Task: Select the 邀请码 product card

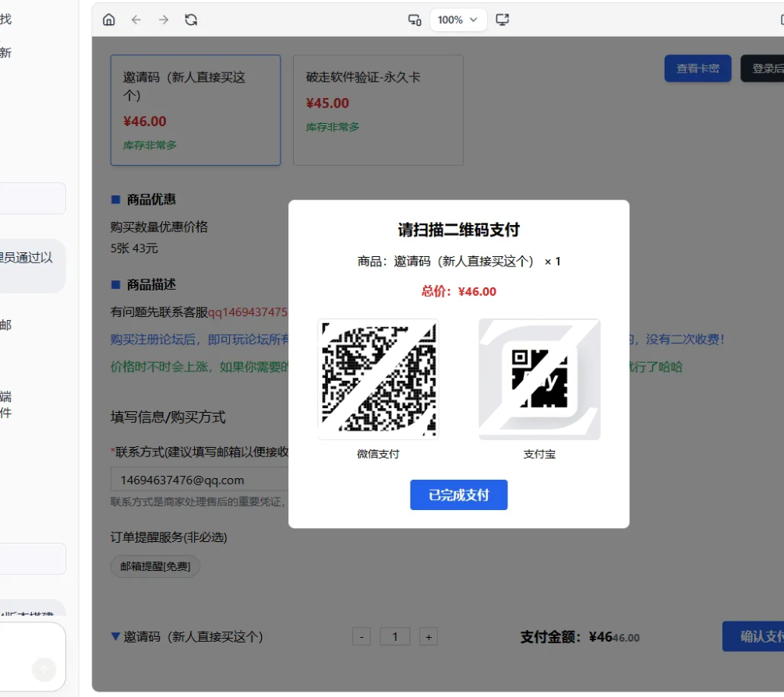Action: click(x=195, y=110)
